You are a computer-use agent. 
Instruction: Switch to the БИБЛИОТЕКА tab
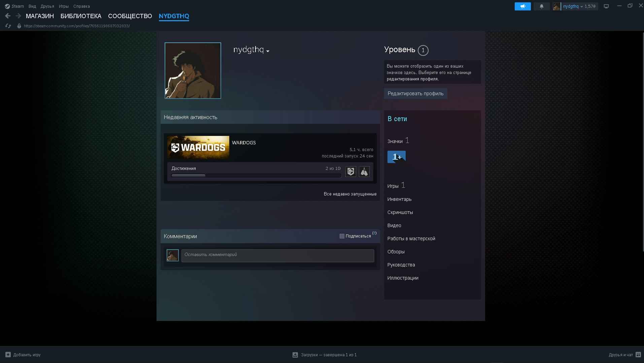coord(81,16)
